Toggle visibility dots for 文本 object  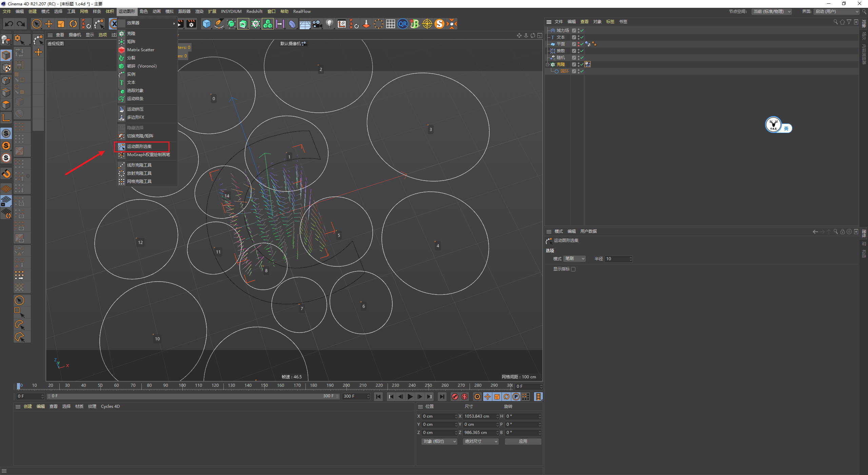coord(578,37)
